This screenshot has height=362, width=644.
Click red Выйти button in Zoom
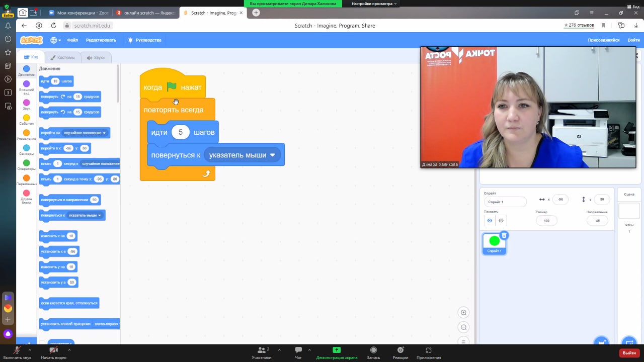[629, 353]
